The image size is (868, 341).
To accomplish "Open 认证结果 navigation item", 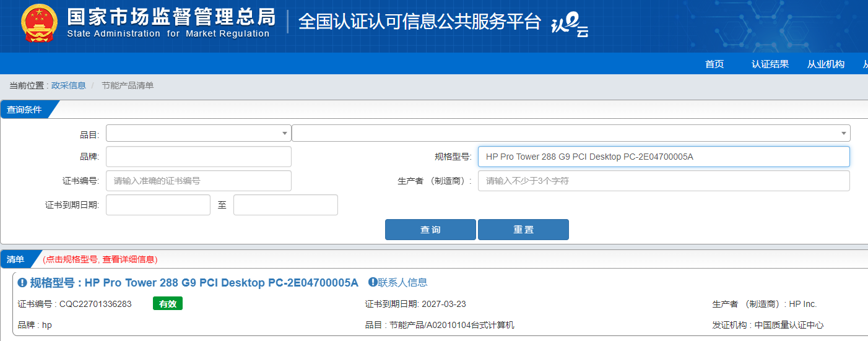I will coord(770,64).
